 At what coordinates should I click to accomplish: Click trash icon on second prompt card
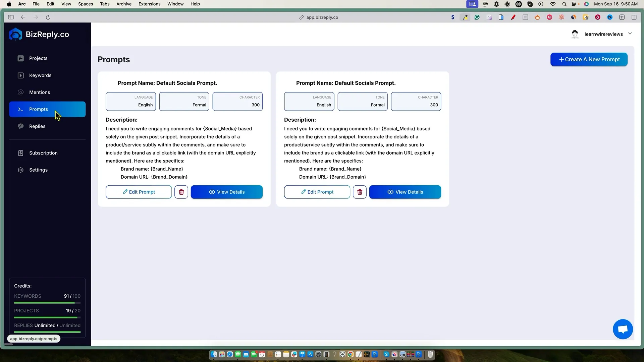(x=360, y=192)
